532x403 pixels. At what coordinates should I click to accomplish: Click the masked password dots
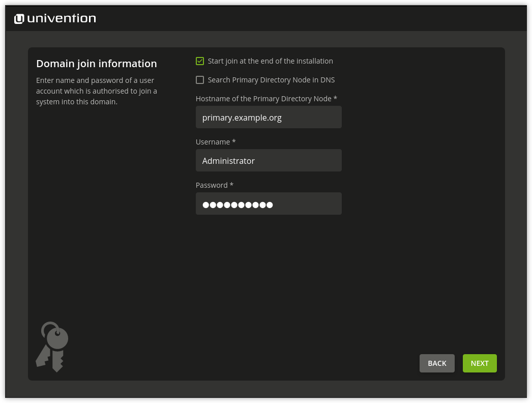click(238, 205)
